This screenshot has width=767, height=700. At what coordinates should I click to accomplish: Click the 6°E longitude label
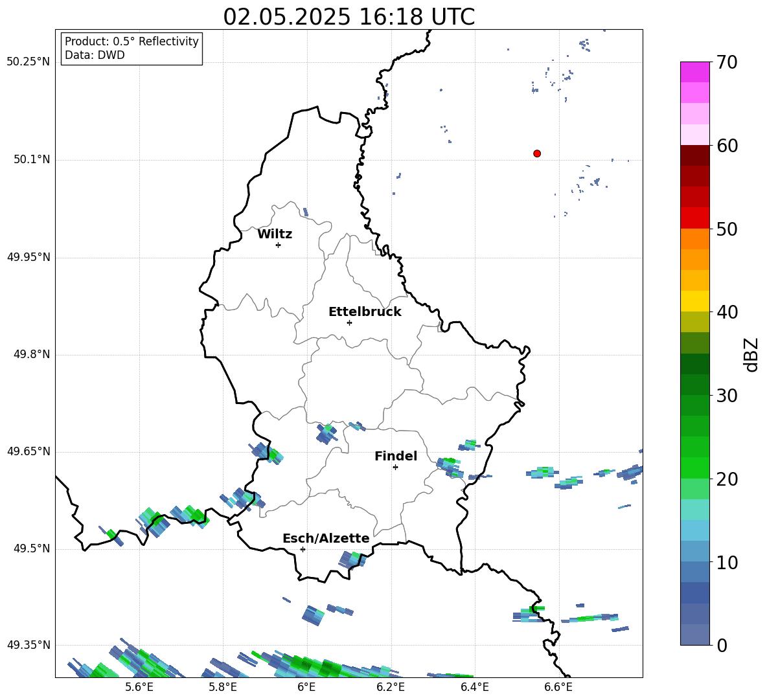pyautogui.click(x=306, y=687)
